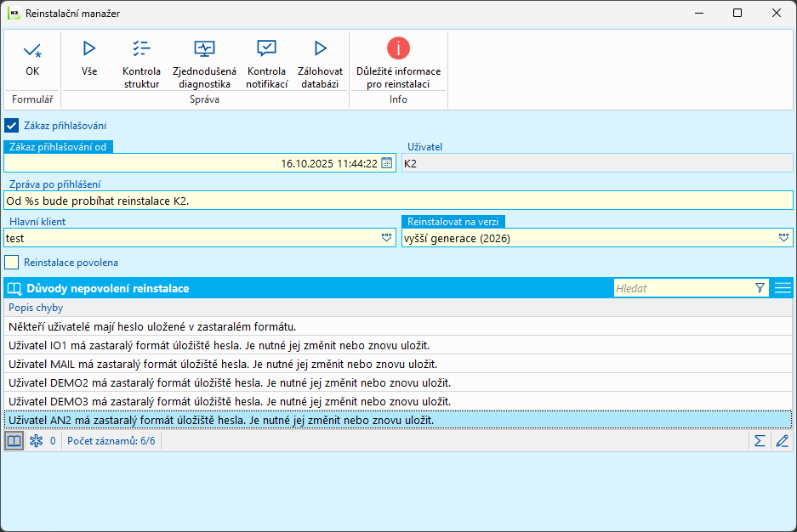797x532 pixels.
Task: Click the Popis chyby column header
Action: click(x=36, y=308)
